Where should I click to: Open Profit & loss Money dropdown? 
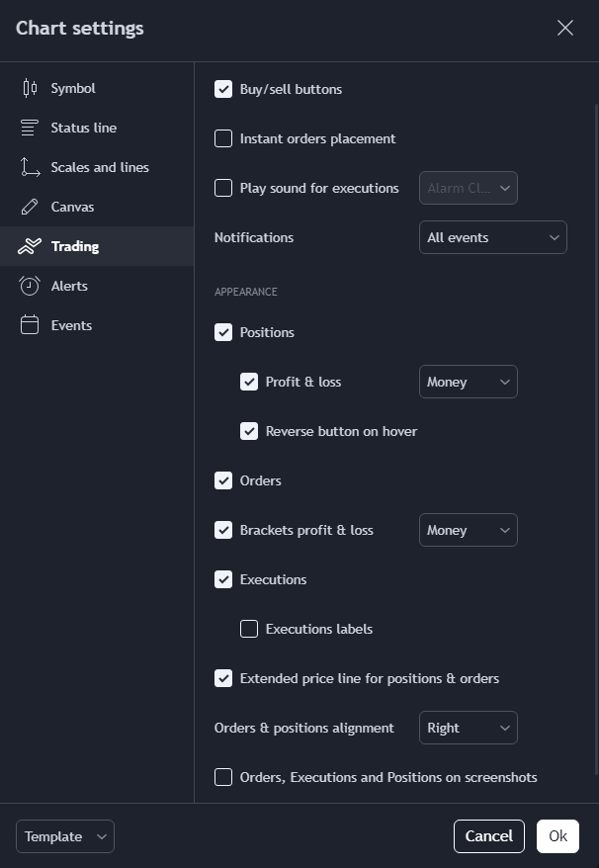click(469, 382)
